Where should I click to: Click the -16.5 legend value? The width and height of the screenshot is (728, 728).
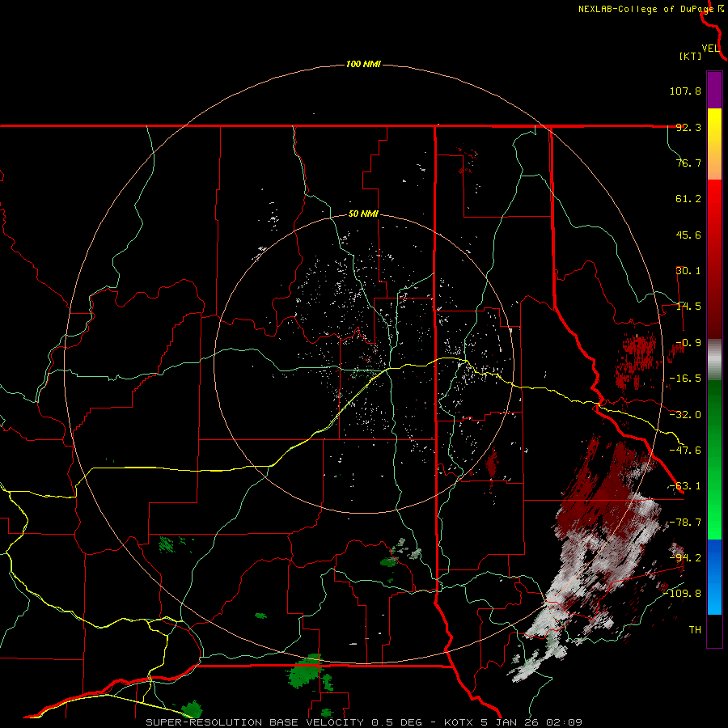[685, 379]
